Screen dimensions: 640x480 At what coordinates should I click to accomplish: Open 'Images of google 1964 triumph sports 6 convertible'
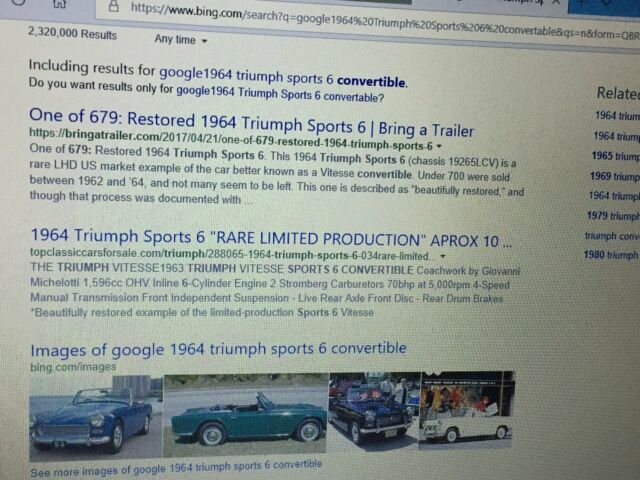coord(218,349)
